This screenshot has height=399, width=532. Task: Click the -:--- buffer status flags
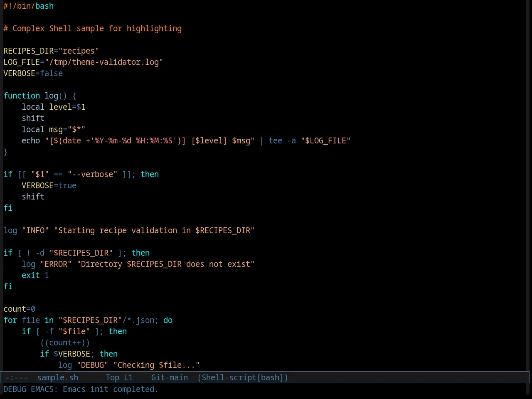click(x=17, y=377)
